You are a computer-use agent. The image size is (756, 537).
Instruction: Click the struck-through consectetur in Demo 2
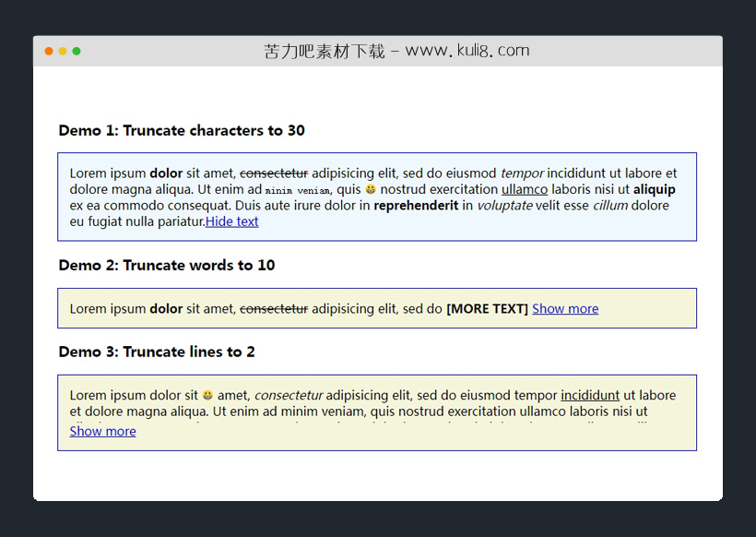tap(274, 309)
